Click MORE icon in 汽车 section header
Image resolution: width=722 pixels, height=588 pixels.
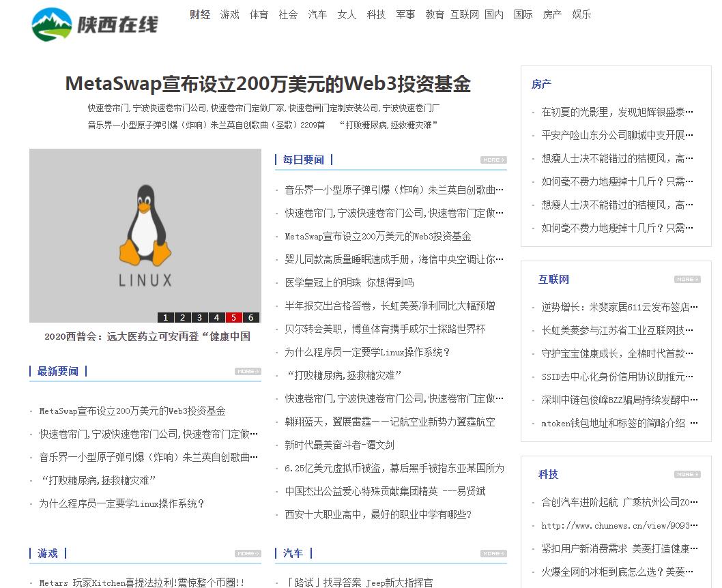coord(493,553)
